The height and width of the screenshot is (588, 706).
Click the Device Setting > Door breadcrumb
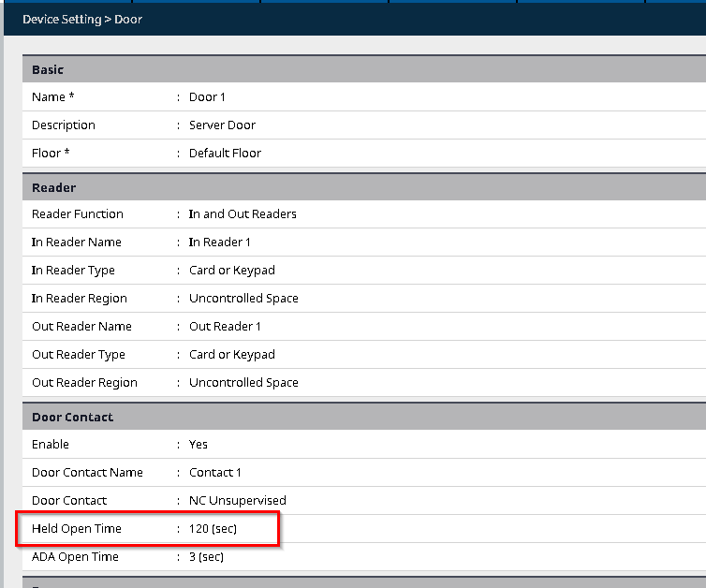82,19
